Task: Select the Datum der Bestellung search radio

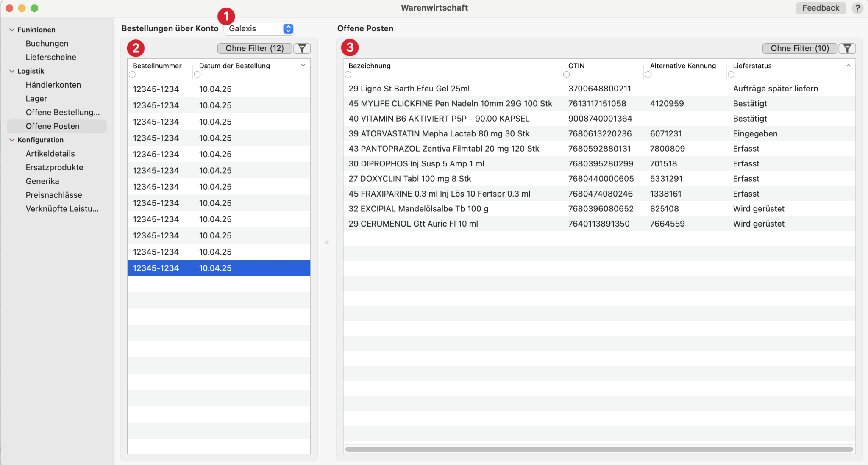Action: point(197,75)
